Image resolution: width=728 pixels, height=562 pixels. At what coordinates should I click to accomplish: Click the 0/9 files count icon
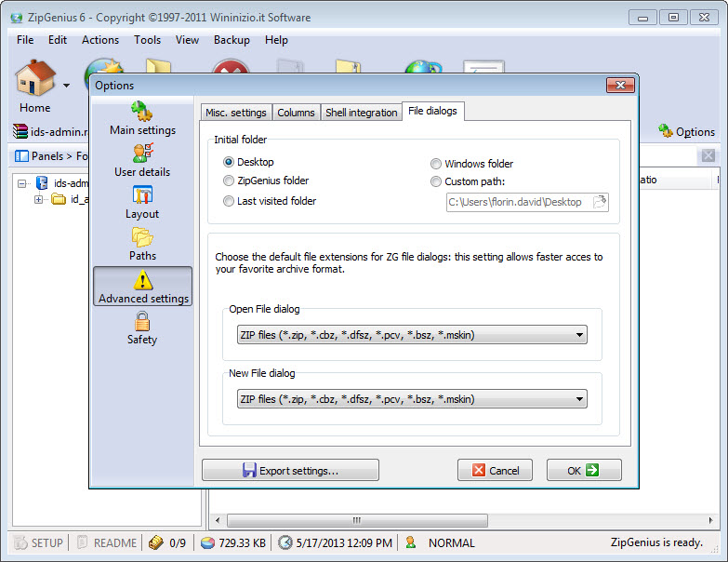[156, 542]
